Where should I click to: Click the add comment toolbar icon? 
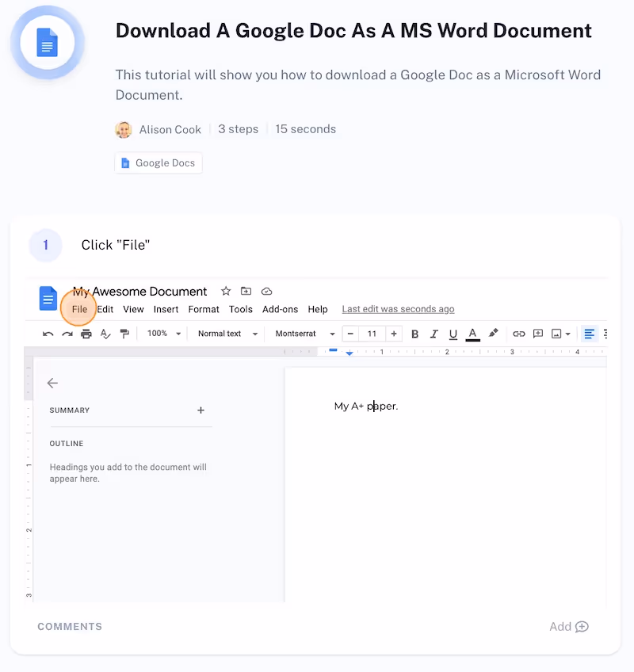click(537, 334)
